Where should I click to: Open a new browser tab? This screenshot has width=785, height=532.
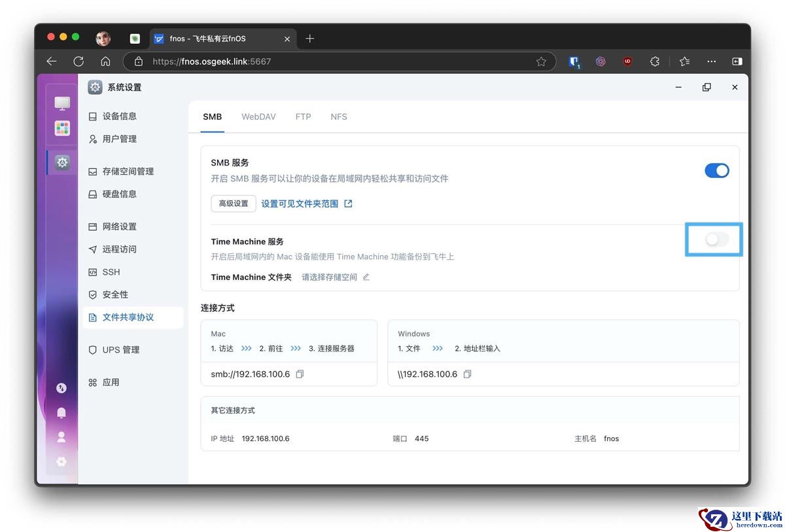click(x=310, y=39)
